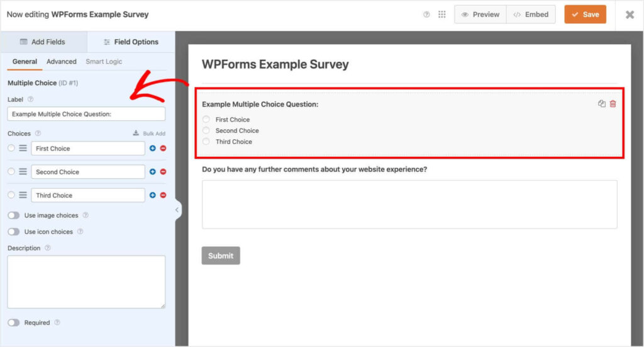The width and height of the screenshot is (644, 347).
Task: Click Bulk Add link for choices
Action: click(149, 134)
